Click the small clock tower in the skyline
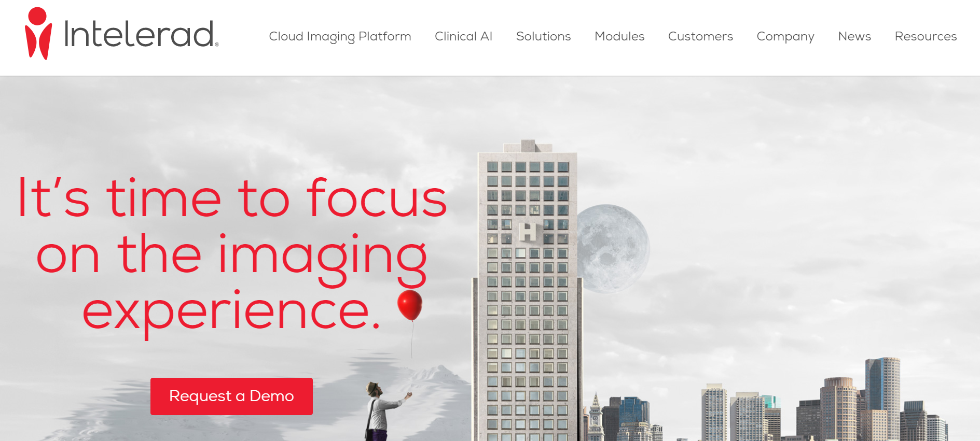 click(596, 416)
